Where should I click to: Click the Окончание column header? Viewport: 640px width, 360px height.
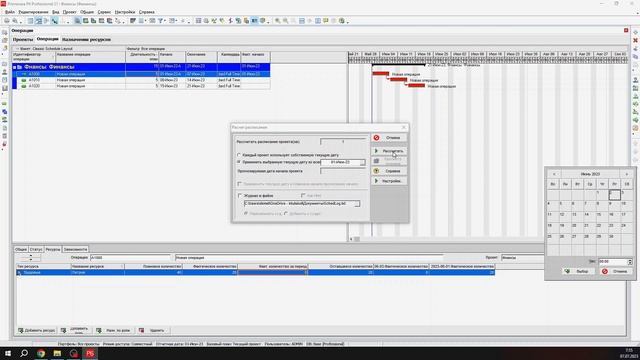[201, 57]
